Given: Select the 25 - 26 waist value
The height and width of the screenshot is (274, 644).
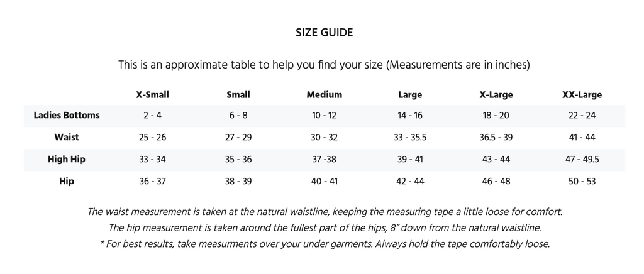Looking at the screenshot, I should tap(152, 137).
